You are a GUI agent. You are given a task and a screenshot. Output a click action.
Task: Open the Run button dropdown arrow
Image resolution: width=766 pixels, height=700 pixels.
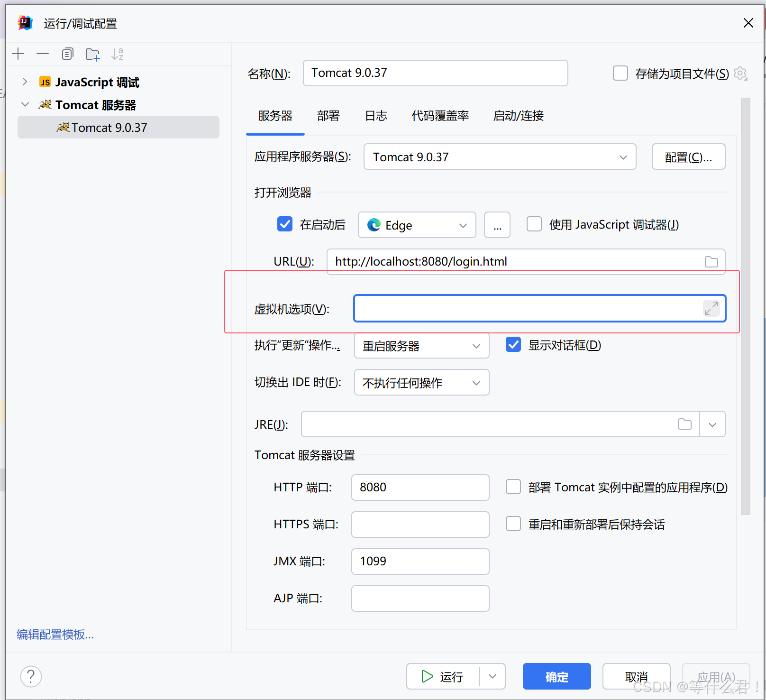[492, 676]
